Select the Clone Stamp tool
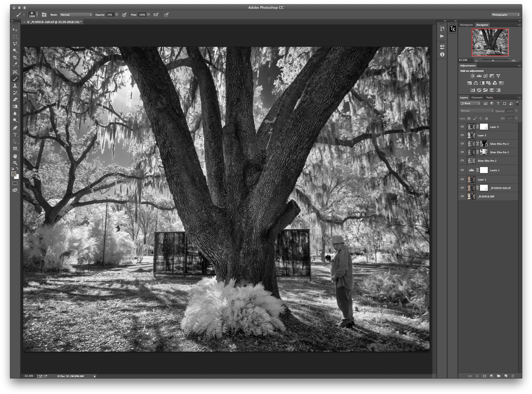The height and width of the screenshot is (394, 532). 15,86
